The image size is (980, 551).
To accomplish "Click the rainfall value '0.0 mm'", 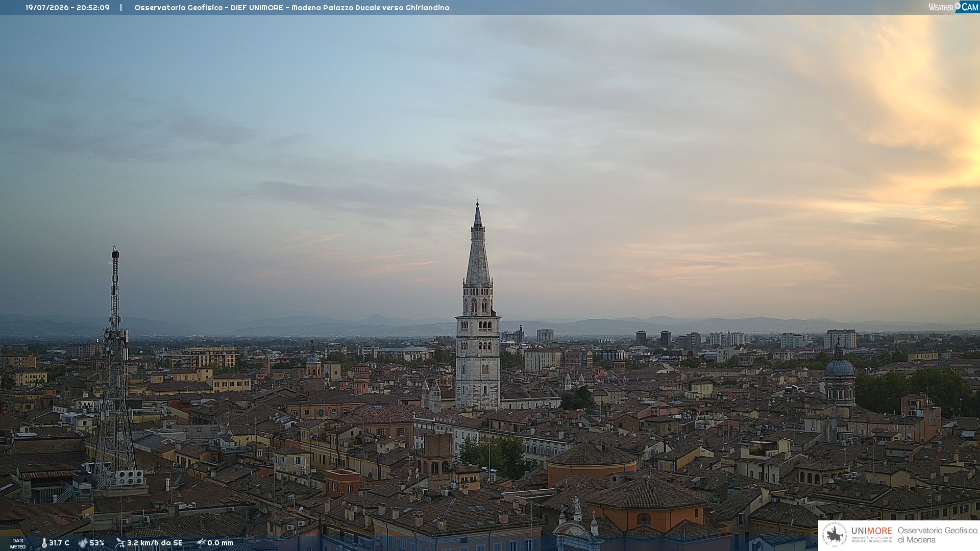I will tap(220, 543).
